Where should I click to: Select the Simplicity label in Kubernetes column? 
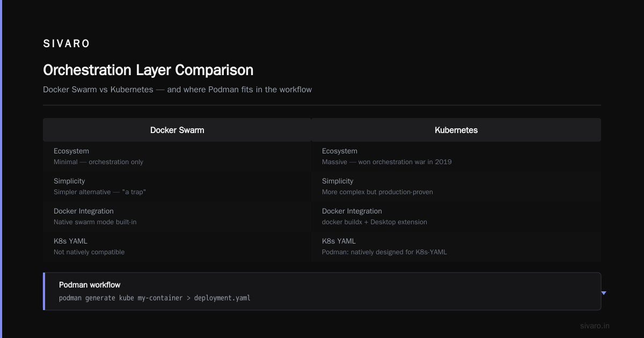click(x=338, y=181)
